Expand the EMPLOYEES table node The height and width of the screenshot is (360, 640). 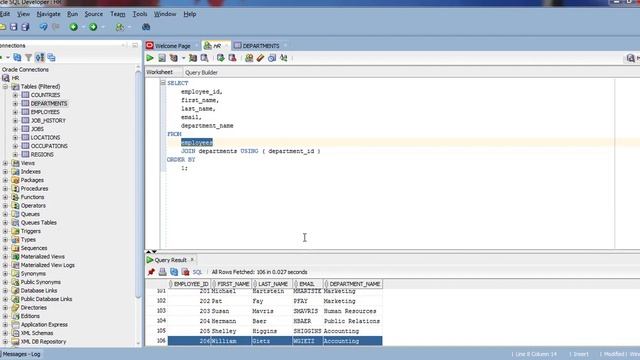pos(15,112)
